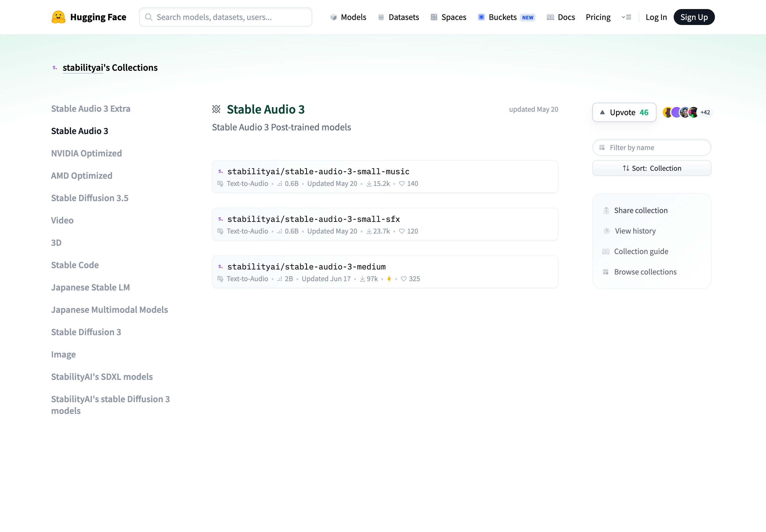Click the heart icon on the small-music row
Viewport: 766px width, 532px height.
[402, 184]
